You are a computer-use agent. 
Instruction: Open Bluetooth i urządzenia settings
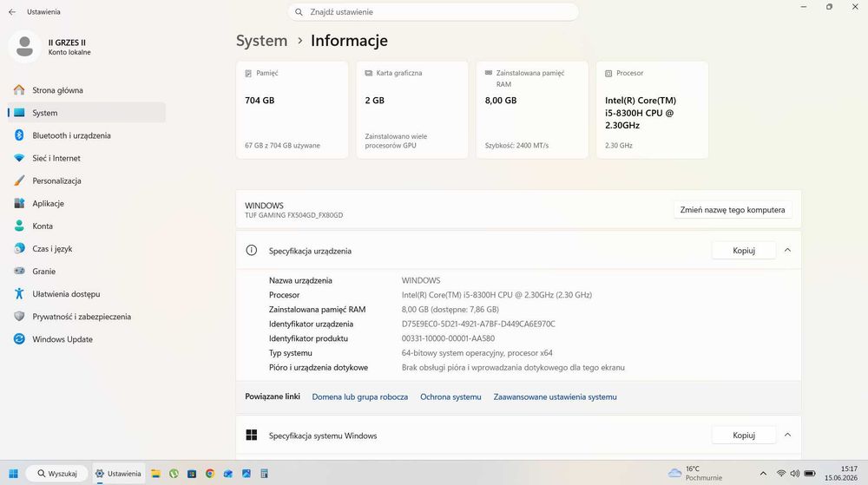[x=87, y=135]
